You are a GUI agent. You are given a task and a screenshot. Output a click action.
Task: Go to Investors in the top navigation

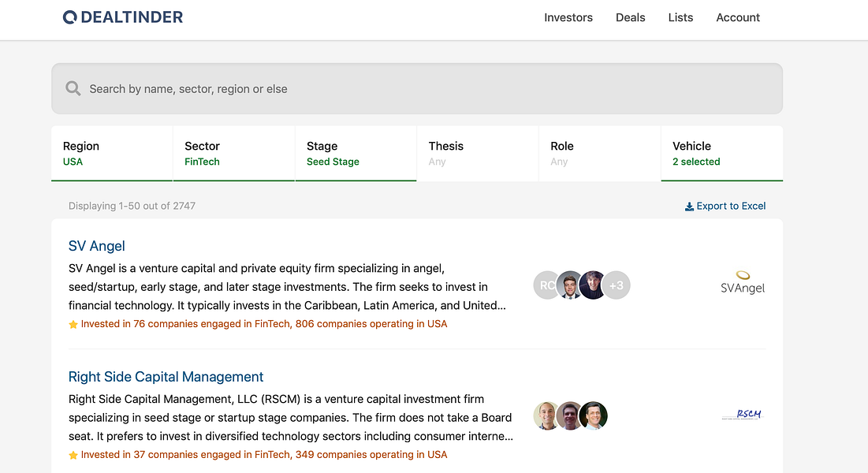[568, 17]
